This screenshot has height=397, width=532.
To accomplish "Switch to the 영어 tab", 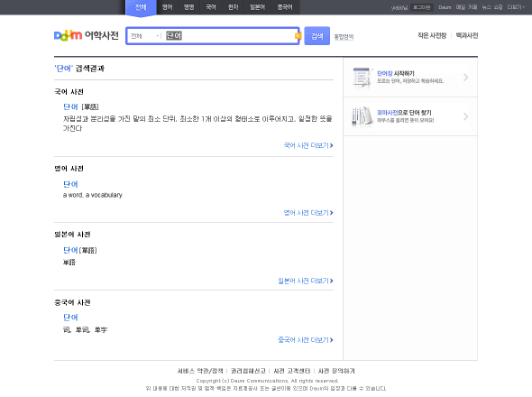I will (x=168, y=7).
